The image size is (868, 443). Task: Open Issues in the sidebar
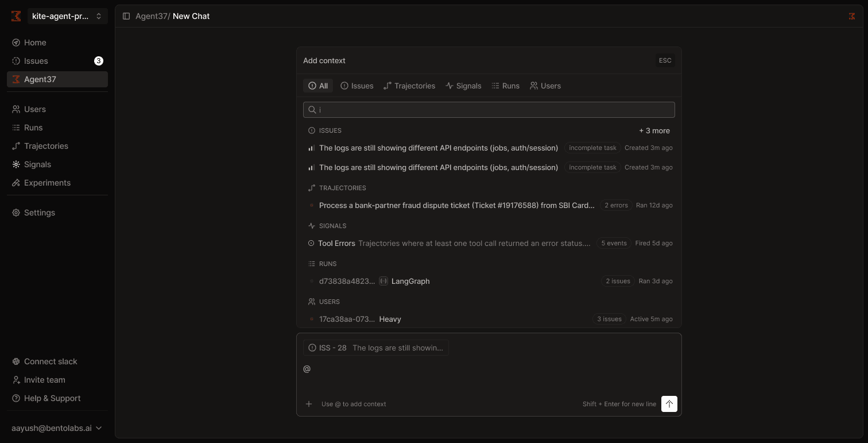57,61
